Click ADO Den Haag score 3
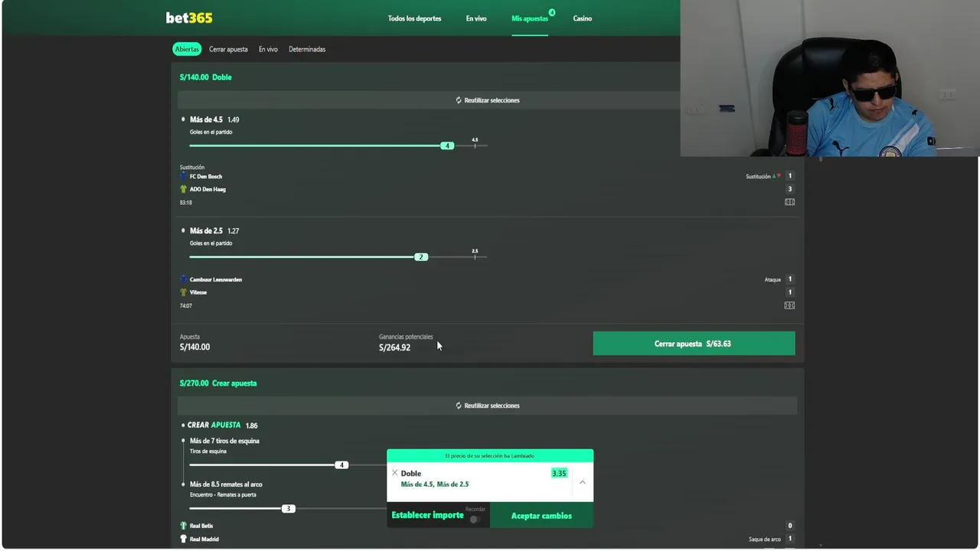The width and height of the screenshot is (980, 551). (x=789, y=189)
